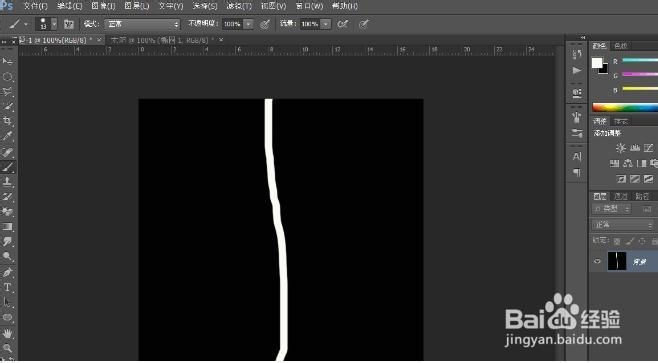Select the Clone Stamp tool

(x=7, y=182)
